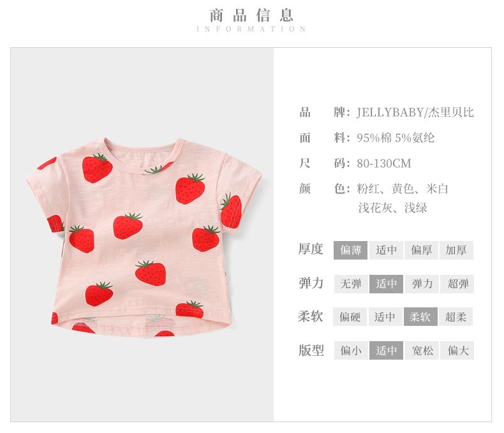Pick the 宽松 fit option
504x433 pixels.
click(x=422, y=351)
